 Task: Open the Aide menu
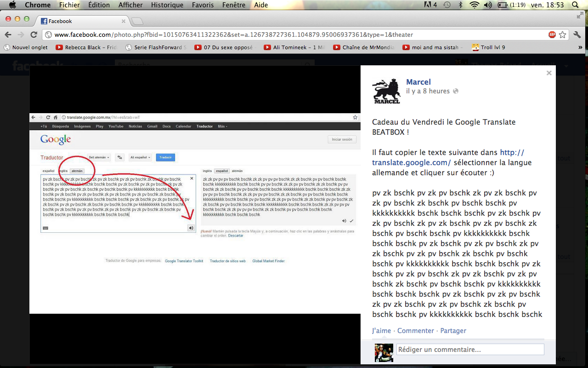pyautogui.click(x=261, y=5)
